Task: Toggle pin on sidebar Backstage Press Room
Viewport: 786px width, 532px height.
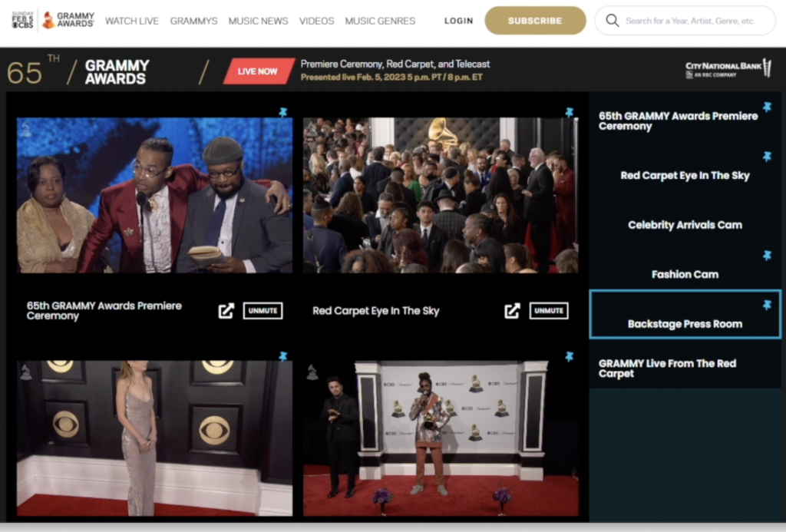Action: [767, 305]
